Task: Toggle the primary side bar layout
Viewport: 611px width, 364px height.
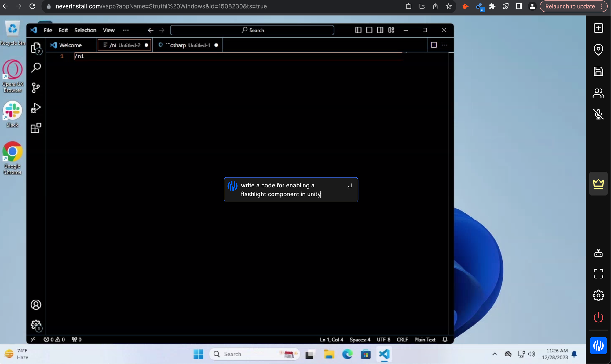Action: click(x=358, y=30)
